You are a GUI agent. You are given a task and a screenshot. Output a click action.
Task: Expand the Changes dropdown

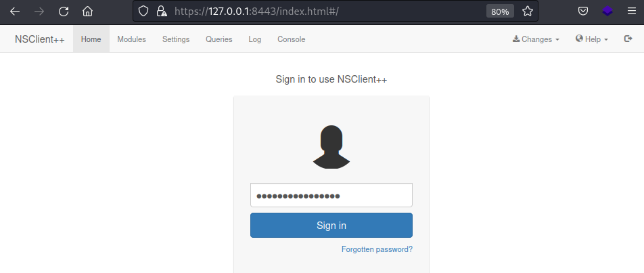[536, 39]
